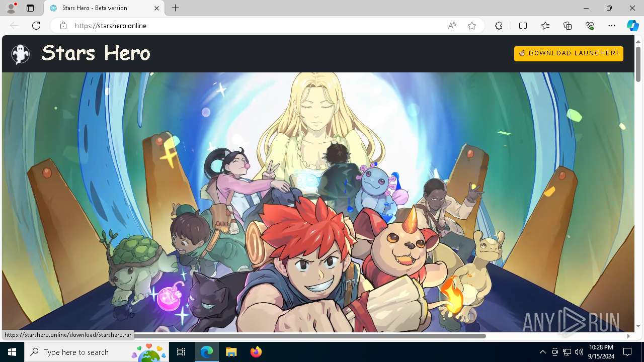Go back to previous page

(14, 26)
